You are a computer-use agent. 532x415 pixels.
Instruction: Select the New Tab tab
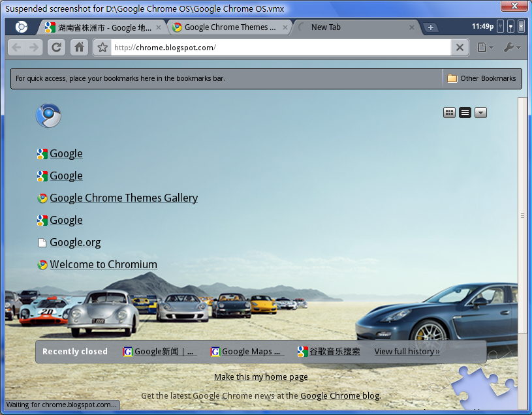[356, 27]
